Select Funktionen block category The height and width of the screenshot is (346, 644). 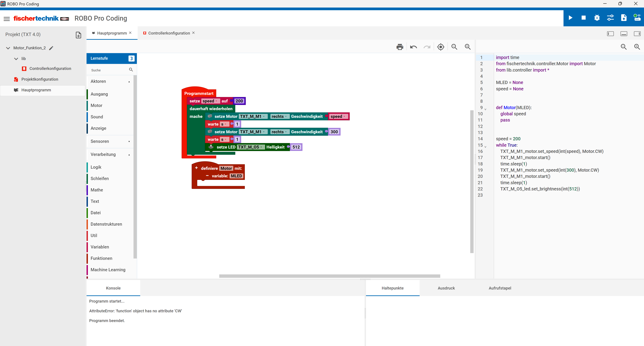(101, 258)
